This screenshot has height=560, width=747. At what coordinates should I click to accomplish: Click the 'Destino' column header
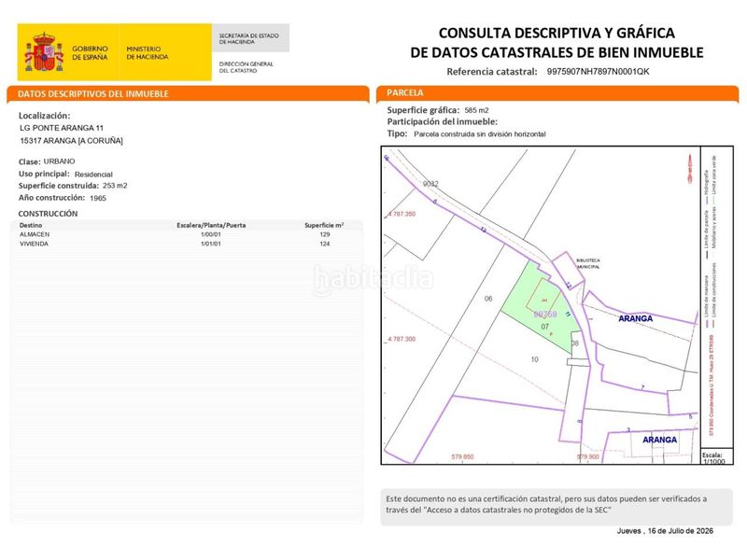pos(31,225)
